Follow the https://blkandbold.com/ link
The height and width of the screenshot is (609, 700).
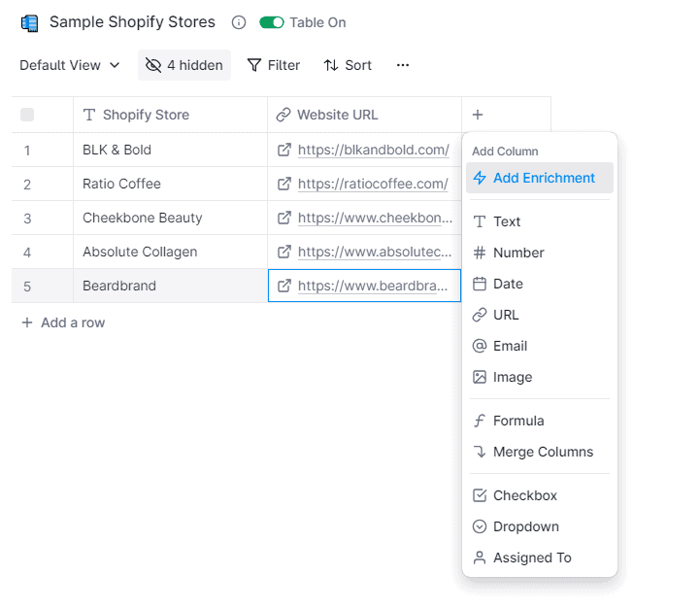[374, 150]
